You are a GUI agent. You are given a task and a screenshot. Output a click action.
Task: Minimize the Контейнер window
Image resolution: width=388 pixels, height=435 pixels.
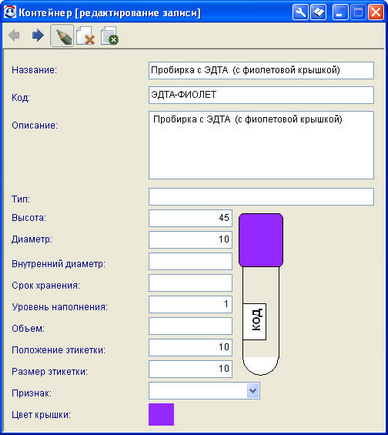[x=340, y=13]
